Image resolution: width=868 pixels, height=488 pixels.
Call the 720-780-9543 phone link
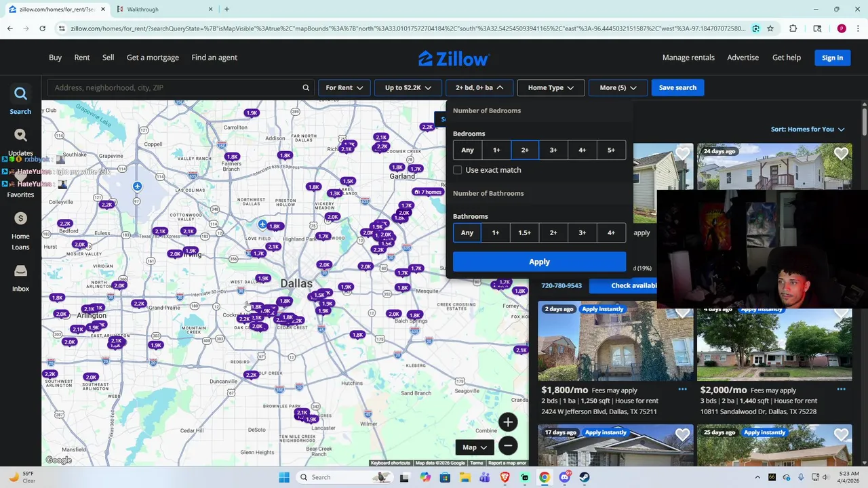pos(561,286)
